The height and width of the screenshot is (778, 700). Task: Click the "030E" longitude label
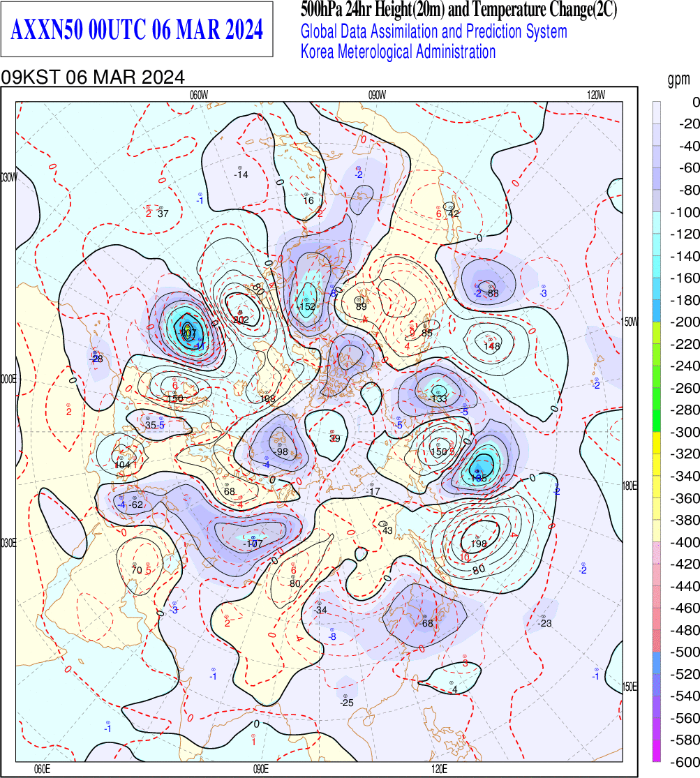[x=8, y=544]
